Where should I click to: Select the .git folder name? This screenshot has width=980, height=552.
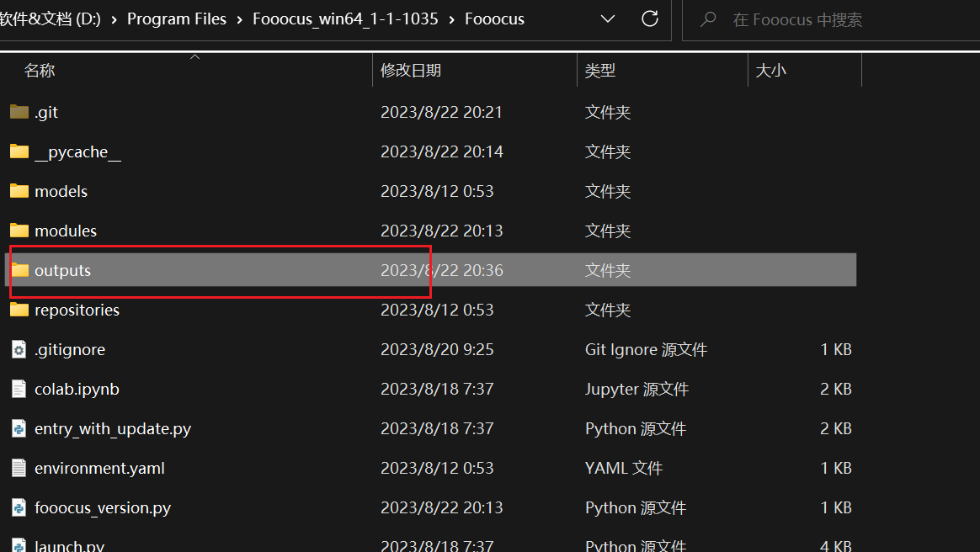(46, 113)
